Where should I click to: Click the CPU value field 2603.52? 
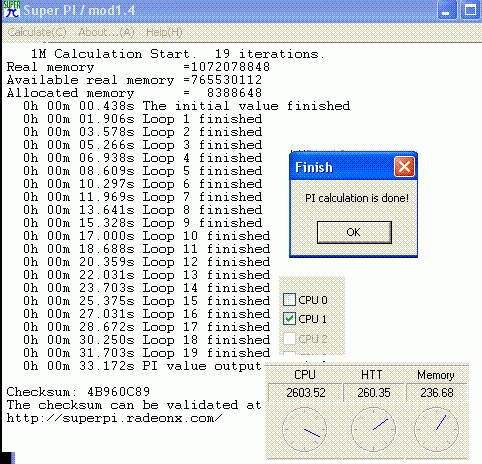305,393
